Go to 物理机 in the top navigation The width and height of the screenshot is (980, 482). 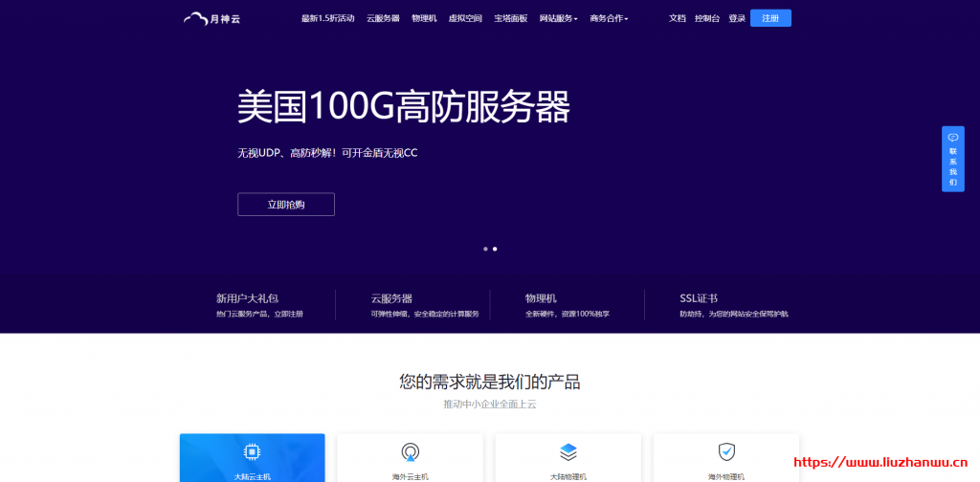(x=424, y=18)
